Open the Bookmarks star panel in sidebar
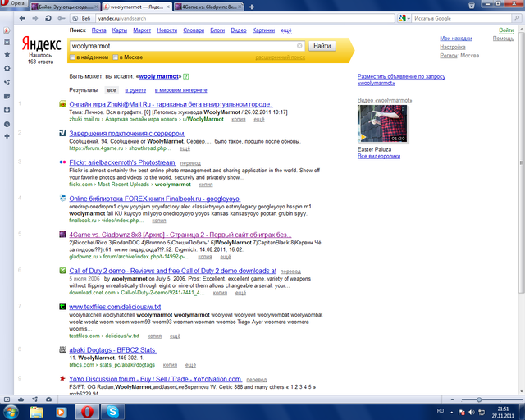The height and width of the screenshot is (420, 525). 7,54
